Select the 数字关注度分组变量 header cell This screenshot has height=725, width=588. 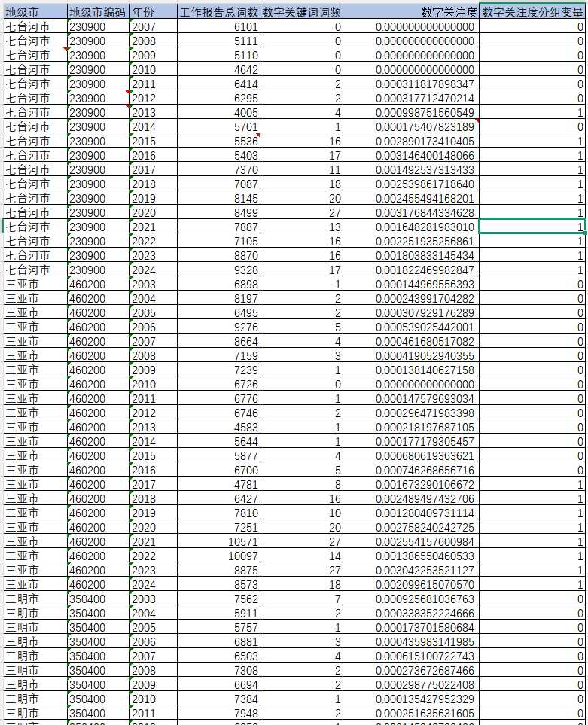pos(532,12)
